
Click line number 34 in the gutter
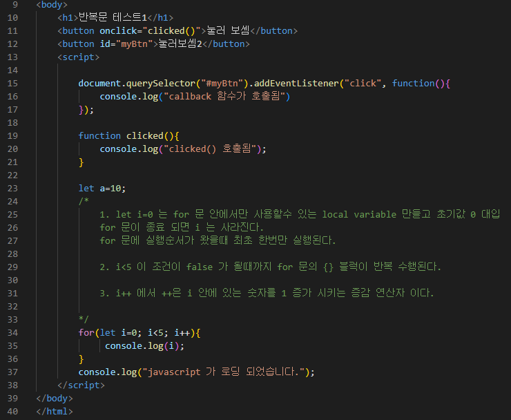click(12, 333)
